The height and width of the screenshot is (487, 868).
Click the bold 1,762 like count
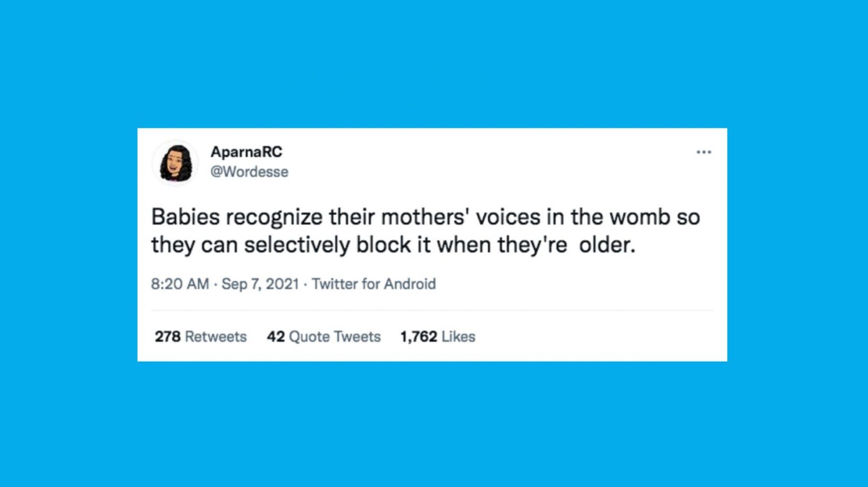click(418, 337)
